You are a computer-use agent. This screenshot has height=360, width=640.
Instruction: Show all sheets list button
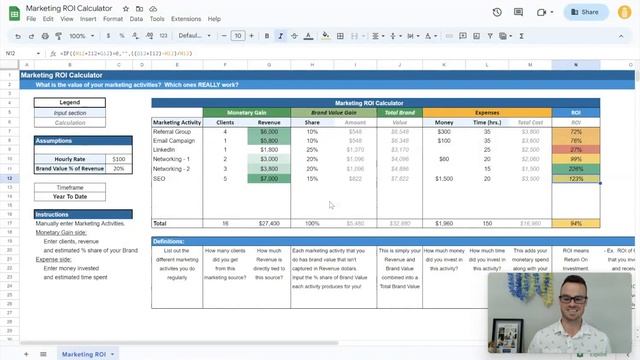43,354
